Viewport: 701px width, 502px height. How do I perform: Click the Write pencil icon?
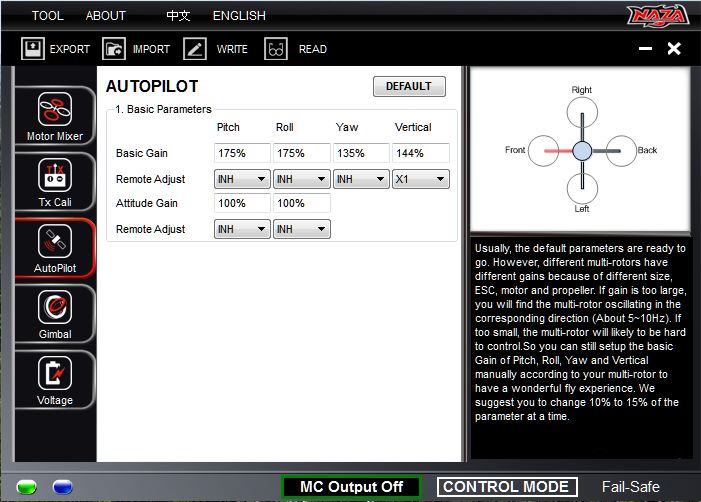click(x=195, y=48)
